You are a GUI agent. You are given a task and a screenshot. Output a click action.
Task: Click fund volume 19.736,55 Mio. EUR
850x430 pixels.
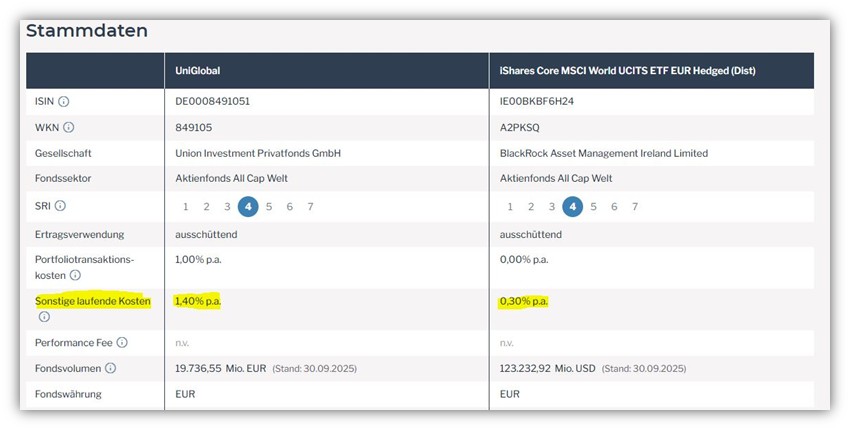tap(221, 369)
